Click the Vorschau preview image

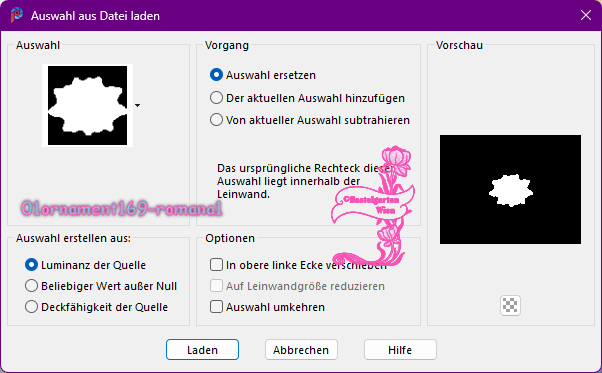click(510, 189)
